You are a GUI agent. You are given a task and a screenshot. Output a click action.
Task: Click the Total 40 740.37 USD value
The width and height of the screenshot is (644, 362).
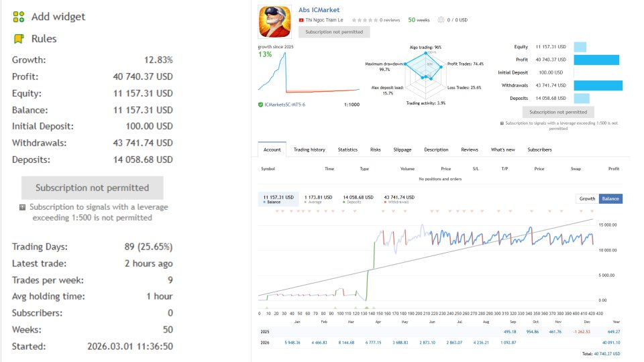click(607, 353)
